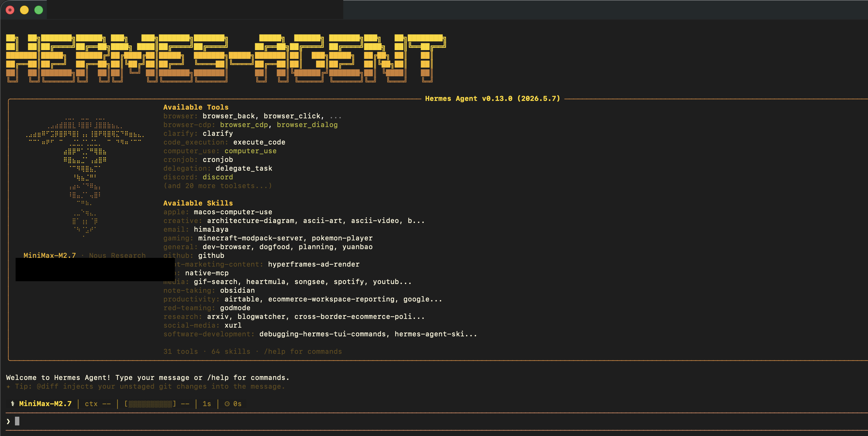Click the '1s' status entry
This screenshot has width=868, height=436.
(206, 404)
